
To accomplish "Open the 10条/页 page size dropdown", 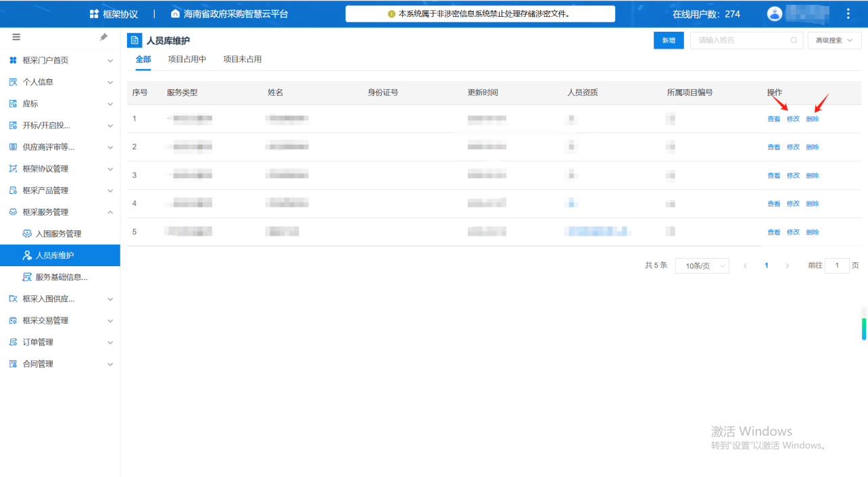I will pyautogui.click(x=702, y=266).
